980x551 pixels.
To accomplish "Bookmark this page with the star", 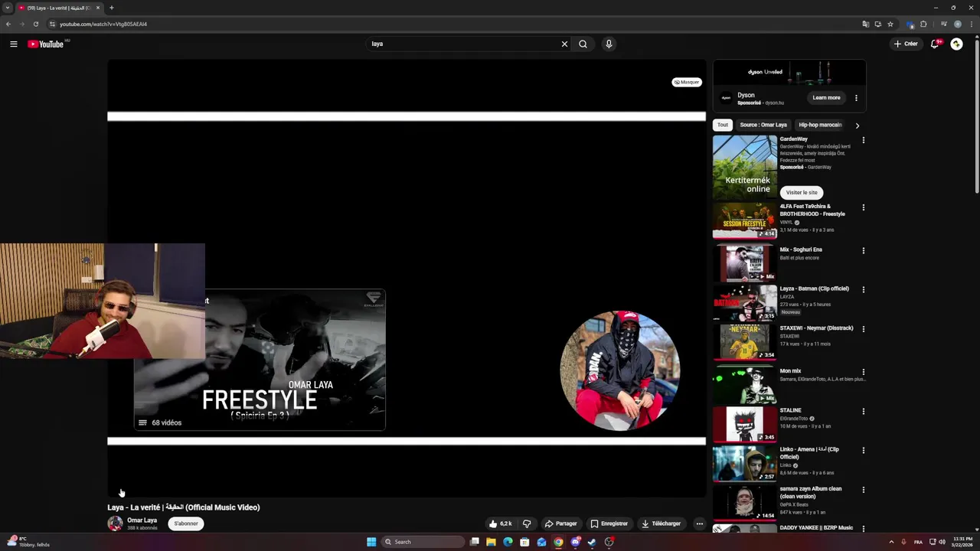I will [x=890, y=24].
